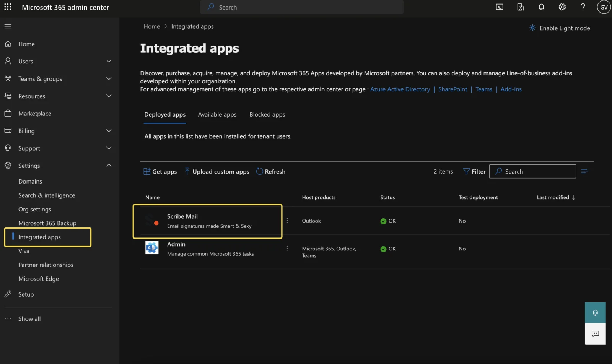Click the Marketplace bag icon in sidebar
The width and height of the screenshot is (612, 364).
(8, 113)
